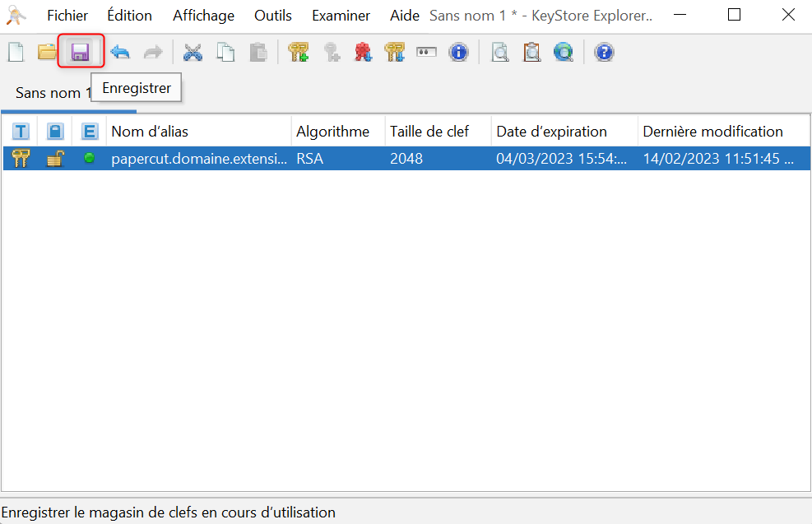
Task: Generate a new key pair from the toolbar
Action: click(298, 53)
